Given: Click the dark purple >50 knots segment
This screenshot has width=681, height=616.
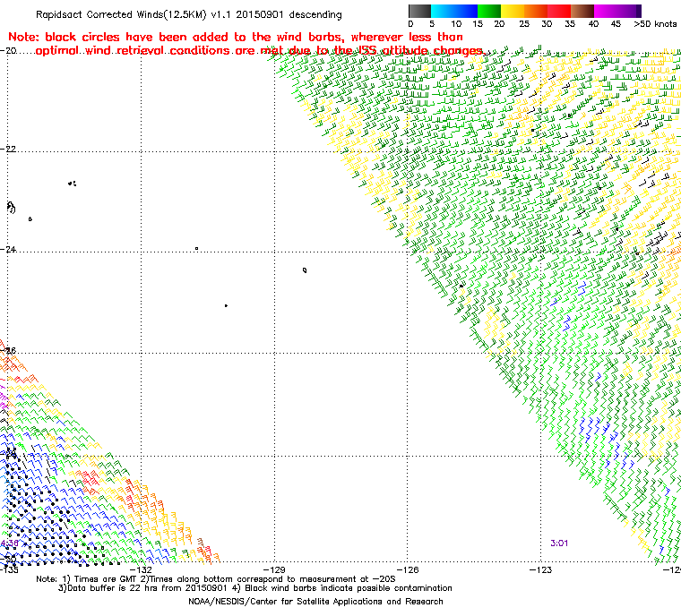Looking at the screenshot, I should point(639,11).
